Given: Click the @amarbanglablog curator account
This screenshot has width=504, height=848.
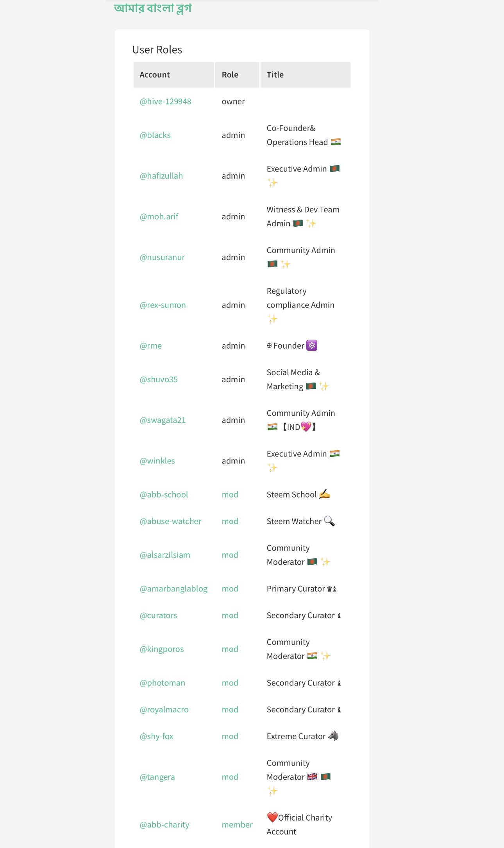Looking at the screenshot, I should [x=173, y=589].
